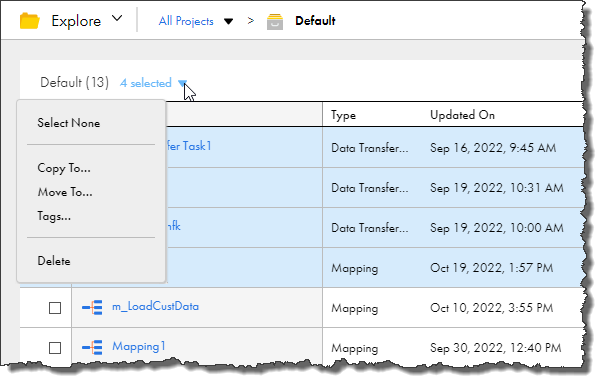
Task: Click the mapping icon beside Mapping1
Action: tap(92, 347)
